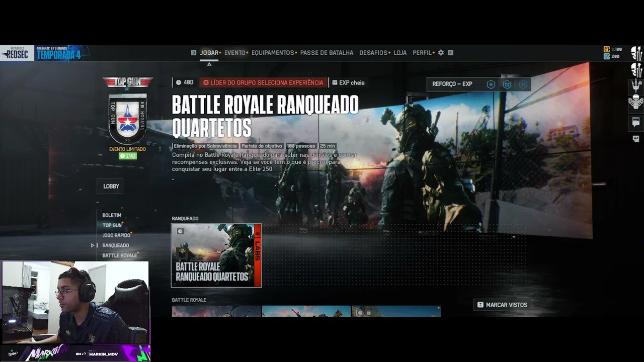
Task: Click the clock icon next to 40D
Action: click(x=179, y=82)
